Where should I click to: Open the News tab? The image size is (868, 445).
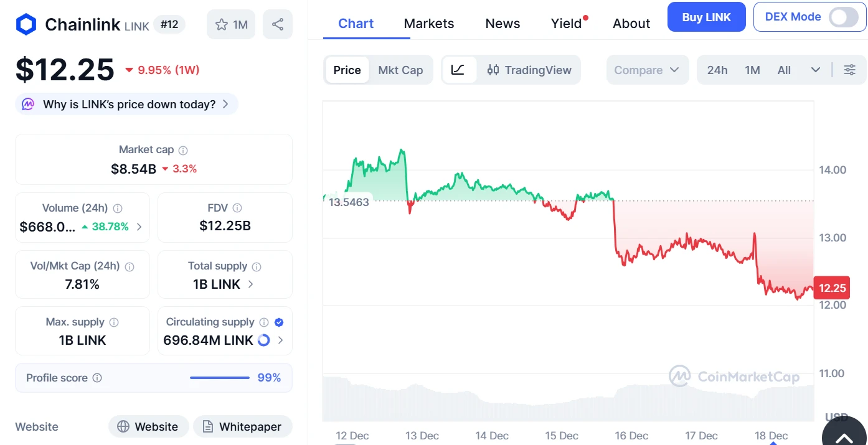(x=502, y=23)
